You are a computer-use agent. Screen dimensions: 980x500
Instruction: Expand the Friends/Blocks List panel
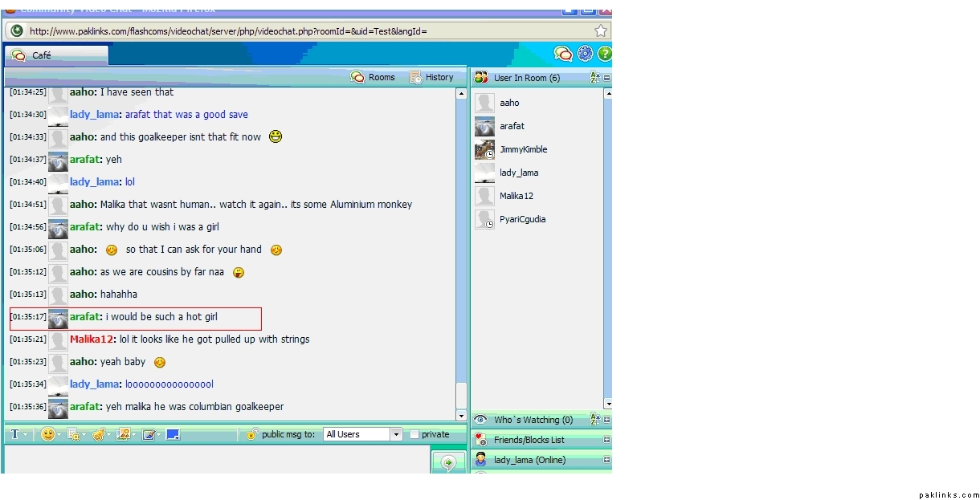(606, 440)
